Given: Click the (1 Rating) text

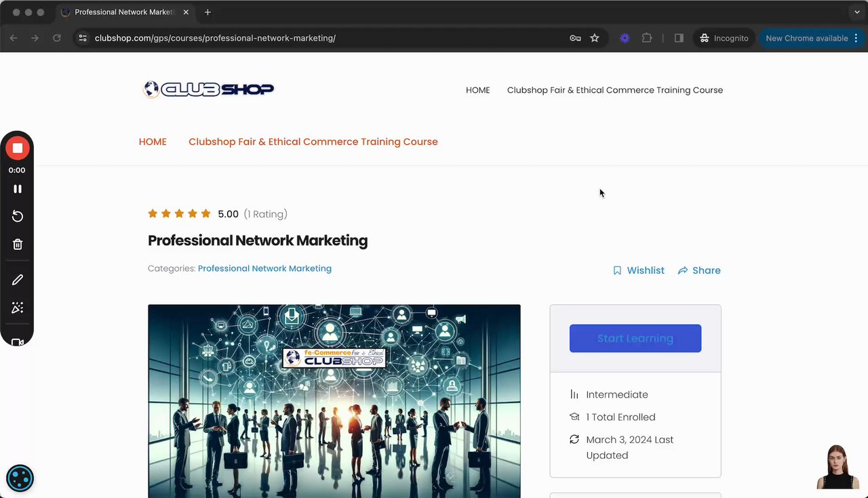Looking at the screenshot, I should [265, 214].
